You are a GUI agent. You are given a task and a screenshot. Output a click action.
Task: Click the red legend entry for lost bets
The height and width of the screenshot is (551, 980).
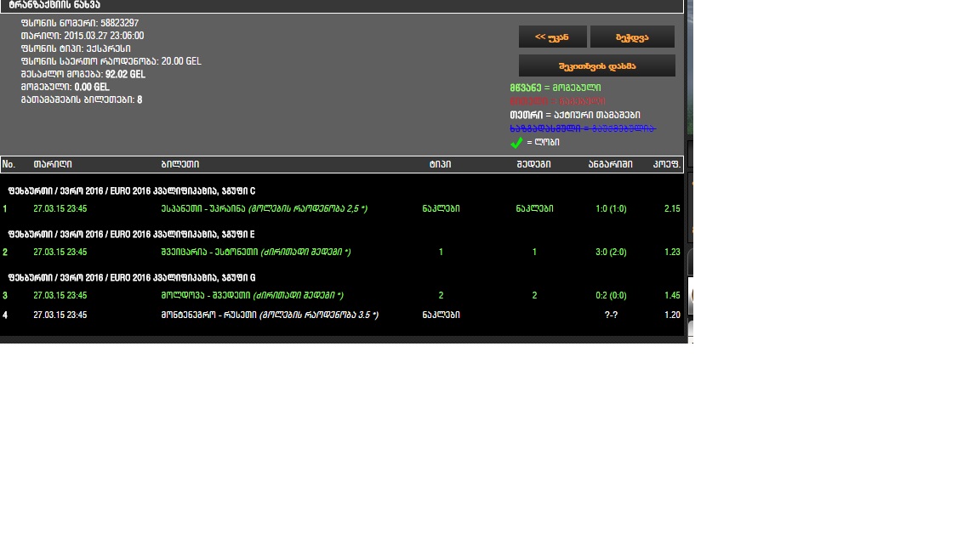[557, 101]
